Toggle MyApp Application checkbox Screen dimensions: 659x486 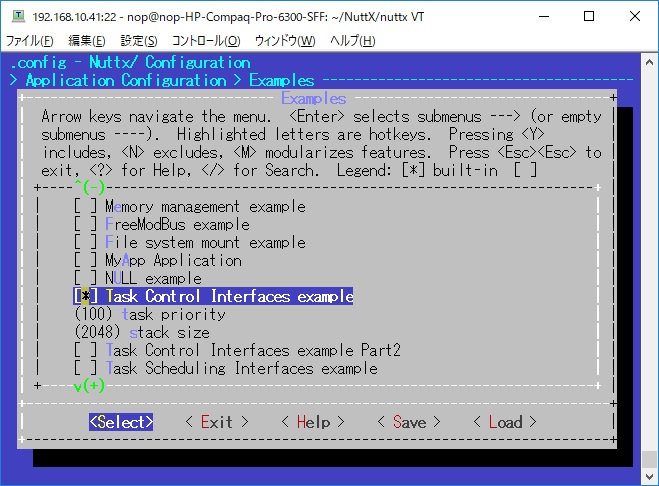tap(85, 261)
